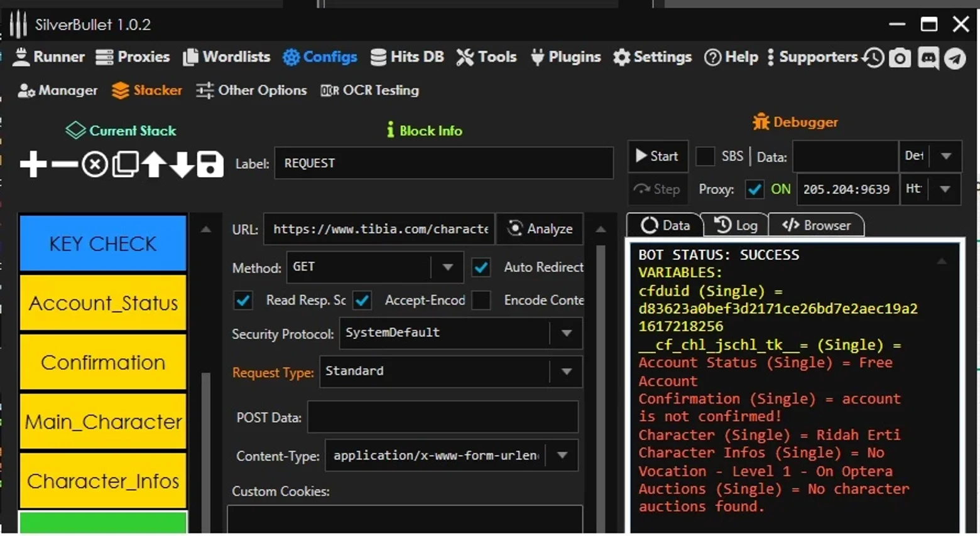Open the Supporters section
This screenshot has height=536, width=980.
[x=812, y=57]
